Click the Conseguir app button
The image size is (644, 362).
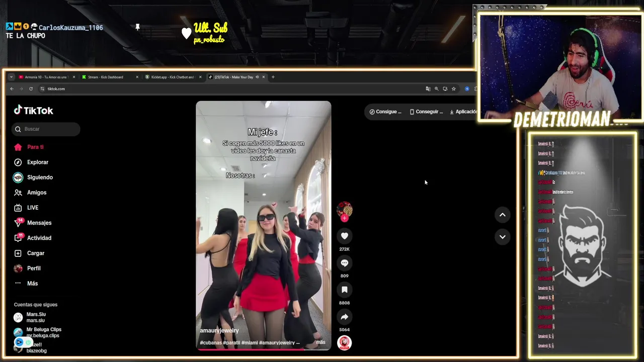[426, 112]
